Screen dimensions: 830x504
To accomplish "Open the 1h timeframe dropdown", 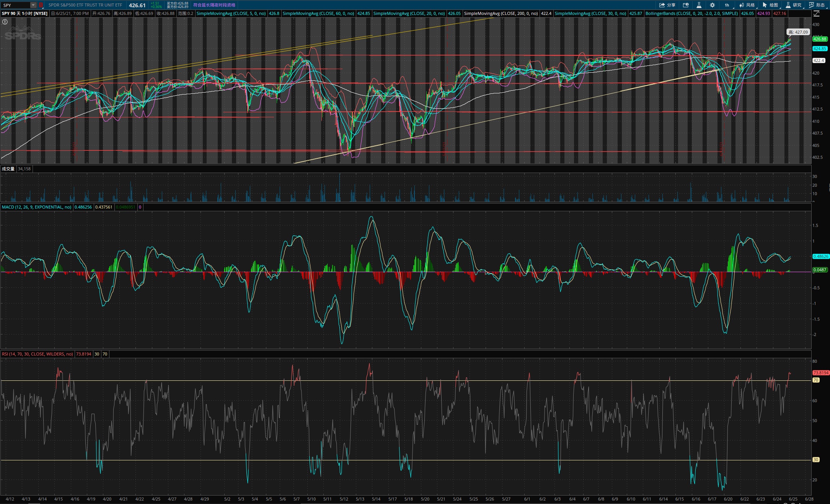I will (x=727, y=5).
